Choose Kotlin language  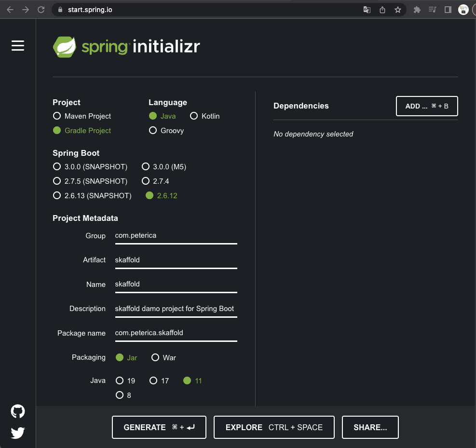[x=205, y=116]
